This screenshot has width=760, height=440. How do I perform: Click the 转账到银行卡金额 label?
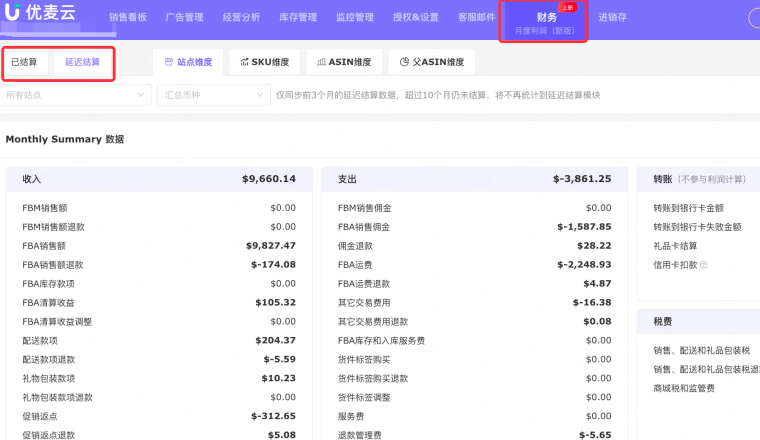coord(688,208)
